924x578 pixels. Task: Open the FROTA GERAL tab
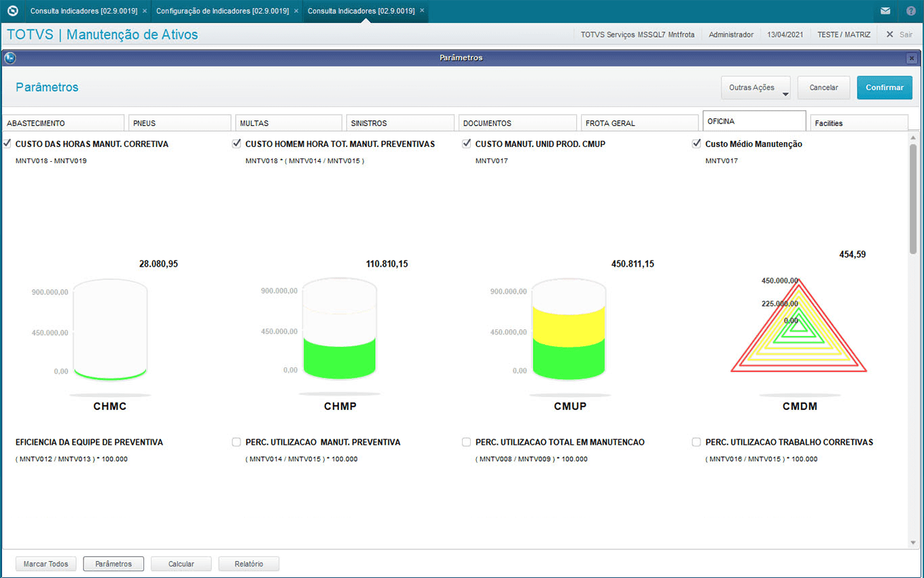[639, 123]
